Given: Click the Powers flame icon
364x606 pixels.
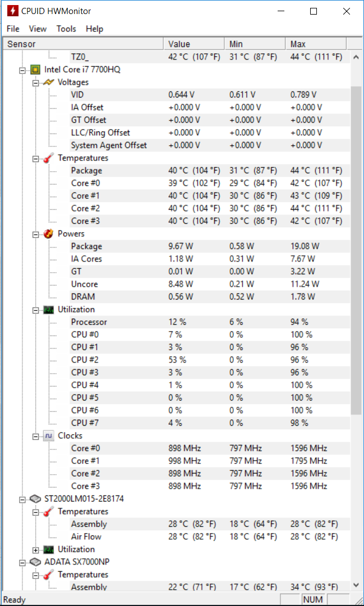Looking at the screenshot, I should point(49,234).
